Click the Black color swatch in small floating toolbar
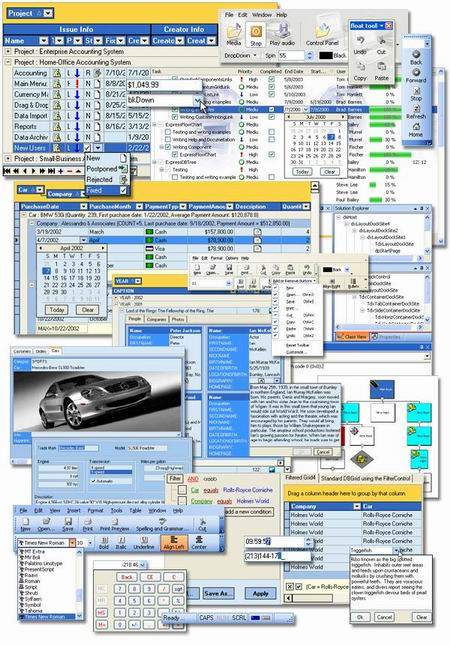 (327, 269)
